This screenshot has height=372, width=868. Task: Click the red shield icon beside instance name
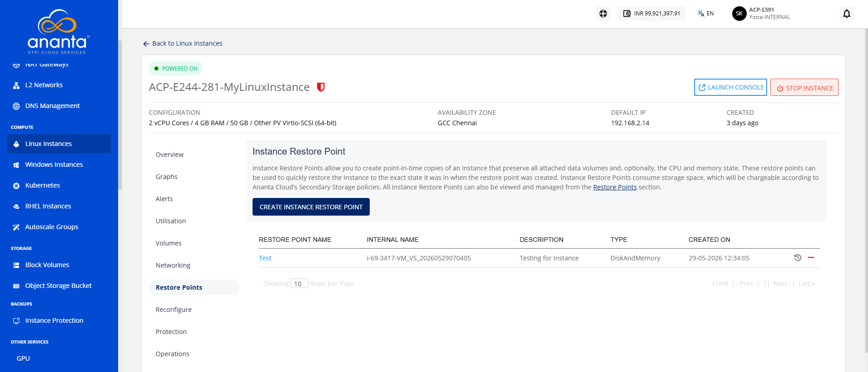(x=321, y=87)
